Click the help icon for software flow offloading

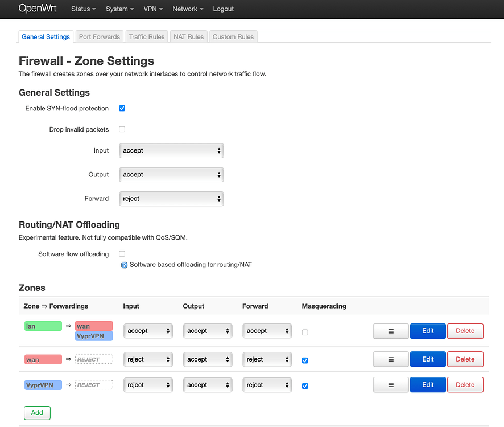pos(124,264)
